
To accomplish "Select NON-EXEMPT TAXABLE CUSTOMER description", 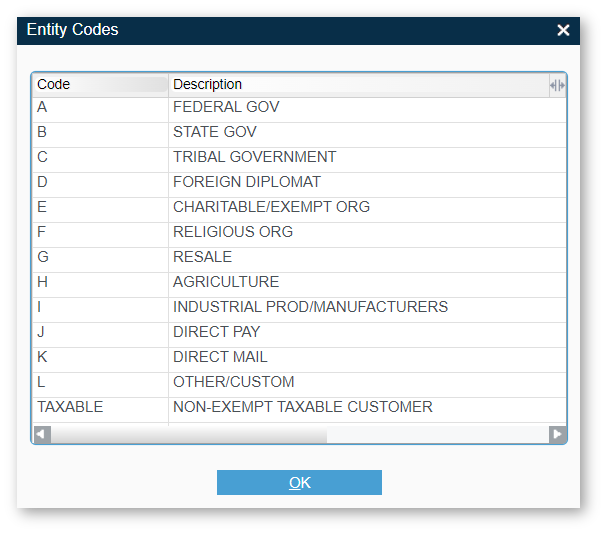I will [367, 410].
